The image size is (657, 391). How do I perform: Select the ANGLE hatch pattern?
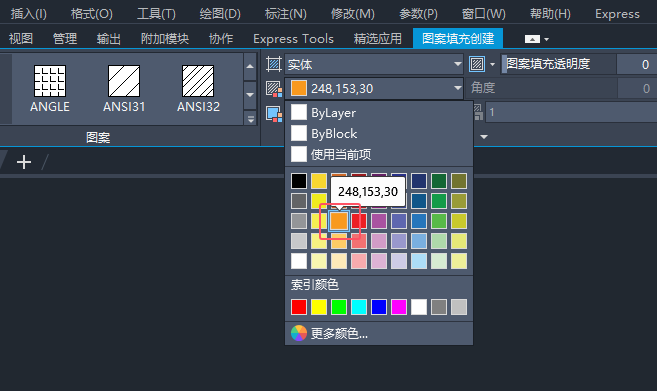tap(50, 88)
